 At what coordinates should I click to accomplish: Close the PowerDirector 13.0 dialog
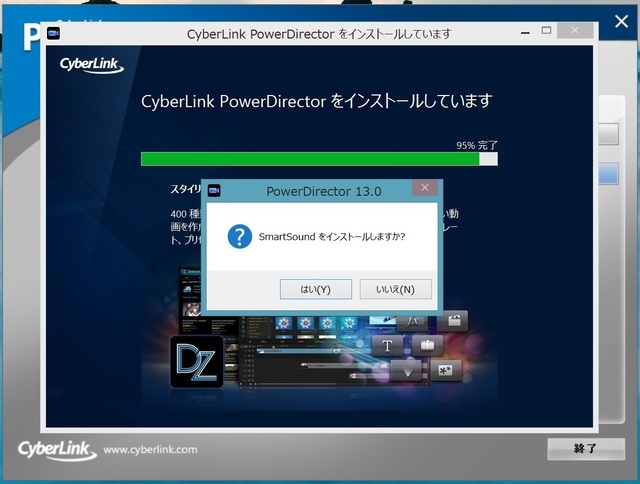(x=425, y=188)
